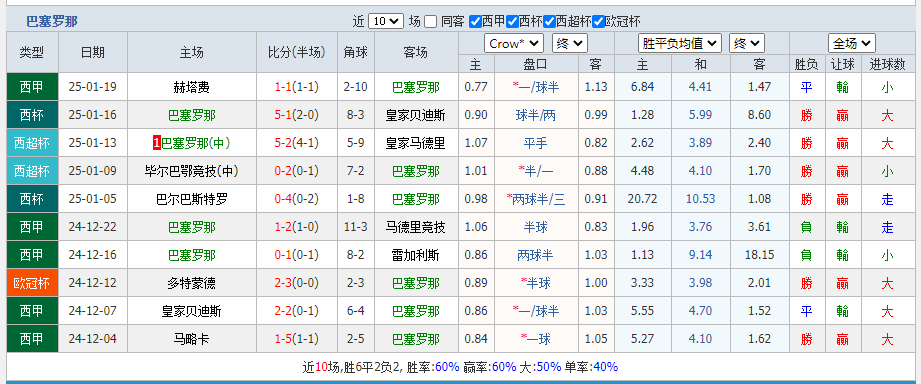Viewport: 921px width, 384px height.
Task: Click result 負 in 马德里竞技 row
Action: 806,227
